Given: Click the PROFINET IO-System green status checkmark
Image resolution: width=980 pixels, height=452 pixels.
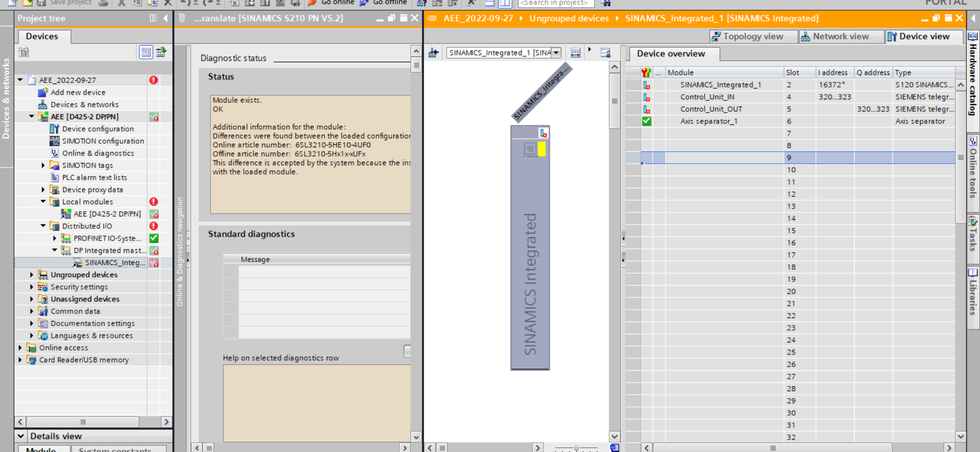Looking at the screenshot, I should pyautogui.click(x=154, y=238).
